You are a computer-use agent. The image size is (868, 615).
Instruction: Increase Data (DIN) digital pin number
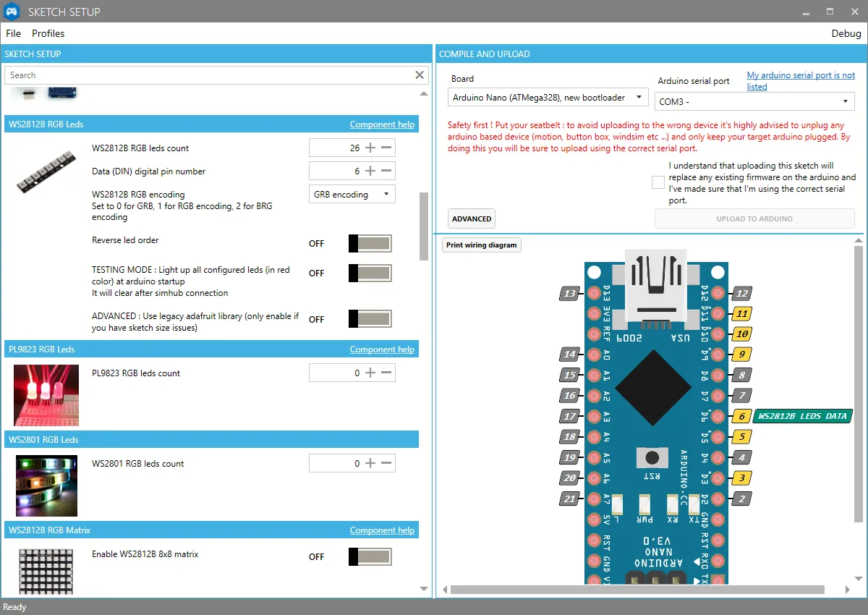point(370,171)
